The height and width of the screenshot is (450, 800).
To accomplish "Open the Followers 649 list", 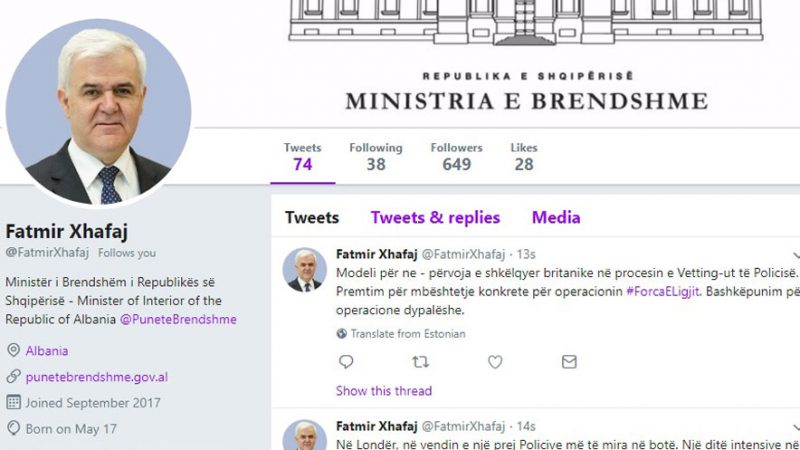I will 456,157.
